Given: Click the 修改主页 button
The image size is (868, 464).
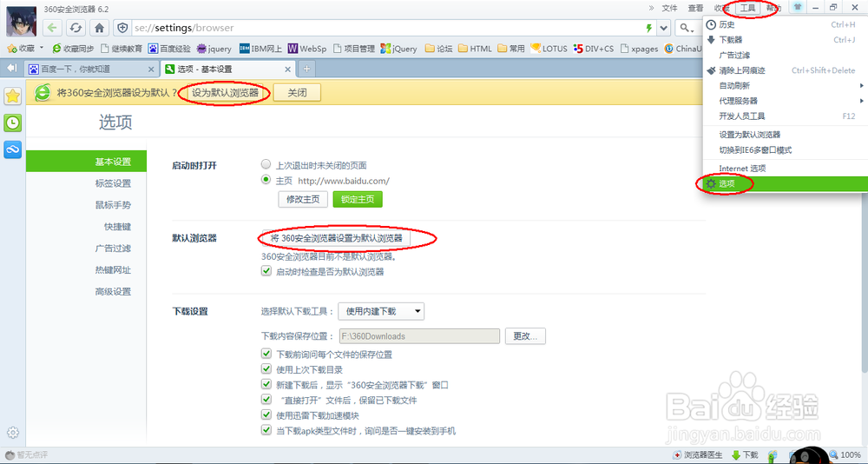Looking at the screenshot, I should [x=303, y=199].
